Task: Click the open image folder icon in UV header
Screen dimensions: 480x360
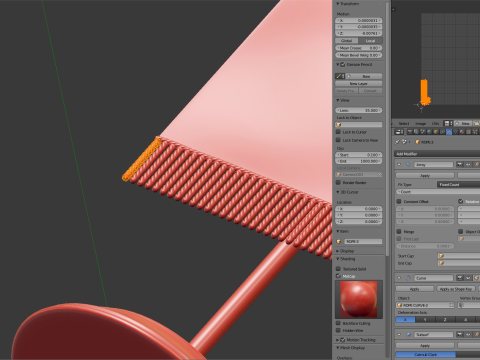Action: coord(477,123)
